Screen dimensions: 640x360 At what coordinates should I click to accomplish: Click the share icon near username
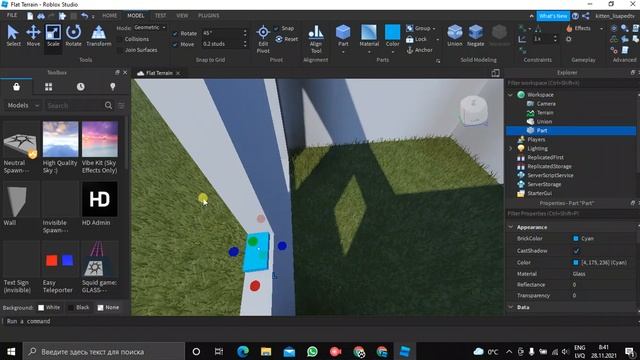click(x=586, y=16)
